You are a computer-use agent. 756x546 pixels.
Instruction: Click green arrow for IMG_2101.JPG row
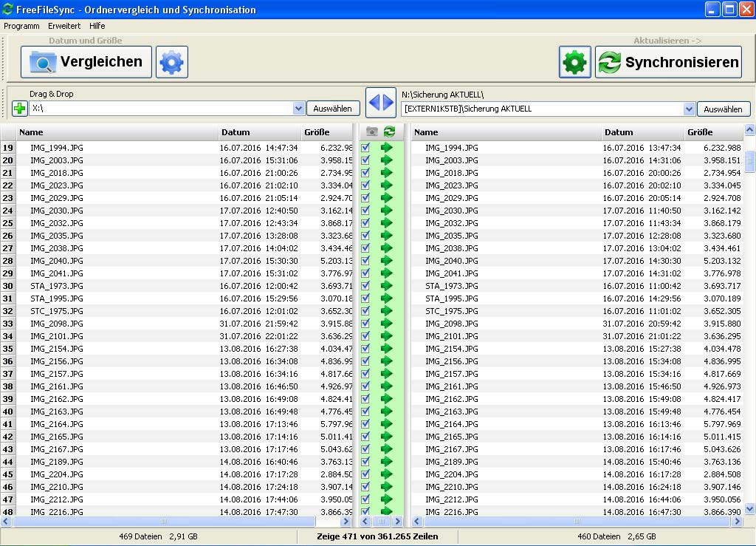(387, 335)
